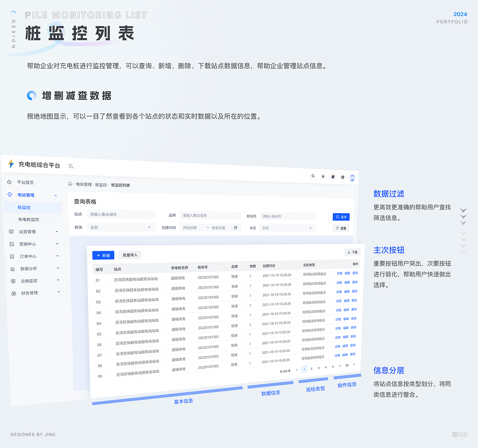Click the 下载 download button
This screenshot has width=478, height=448.
click(x=352, y=252)
